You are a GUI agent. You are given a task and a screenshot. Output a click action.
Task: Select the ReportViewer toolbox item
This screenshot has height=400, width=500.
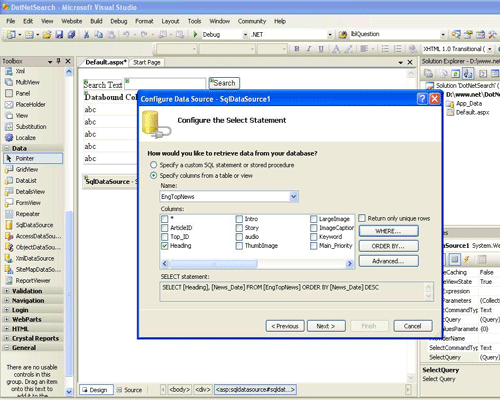click(x=33, y=280)
